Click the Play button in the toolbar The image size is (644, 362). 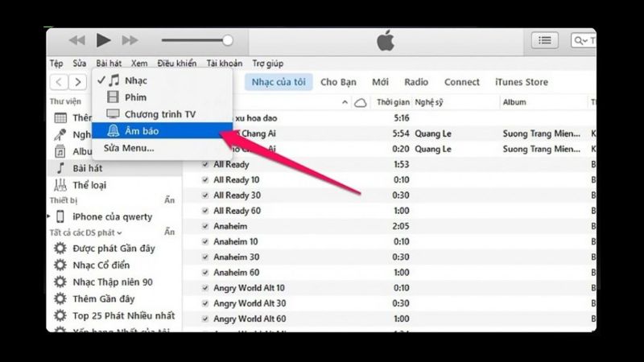coord(103,40)
